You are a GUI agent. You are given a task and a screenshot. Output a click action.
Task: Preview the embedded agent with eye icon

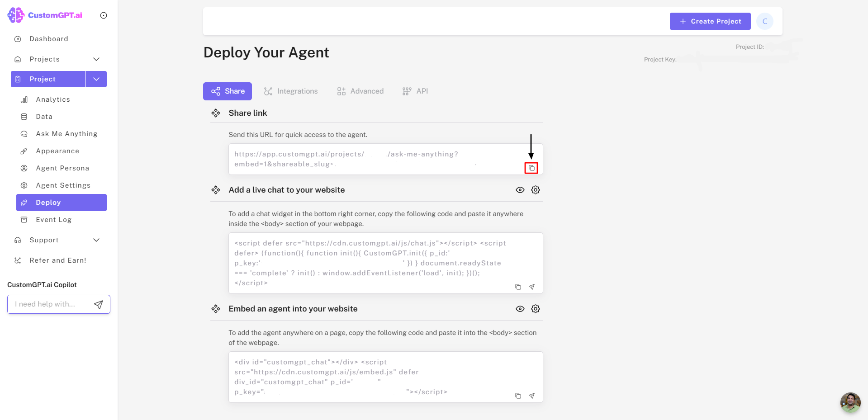520,309
